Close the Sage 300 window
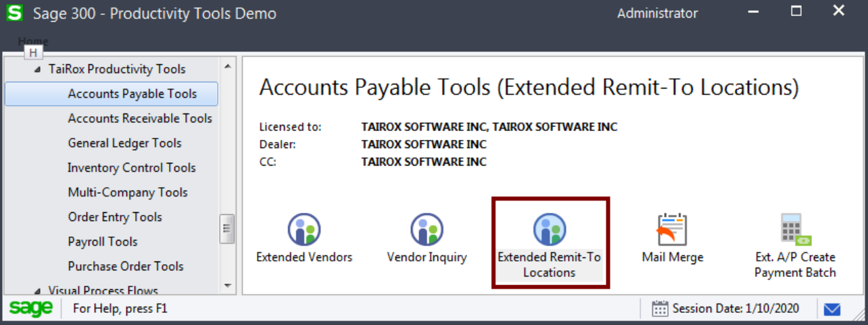The image size is (868, 325). point(839,11)
